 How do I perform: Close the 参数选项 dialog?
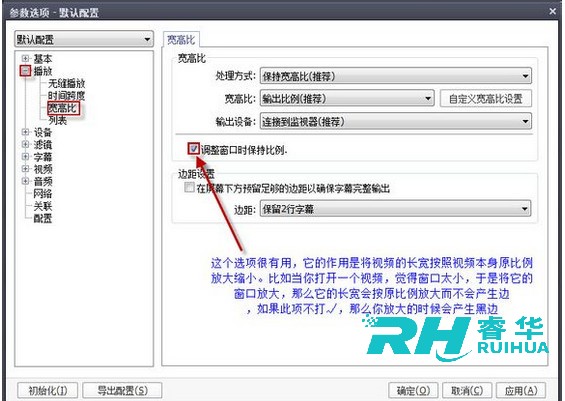(x=552, y=12)
